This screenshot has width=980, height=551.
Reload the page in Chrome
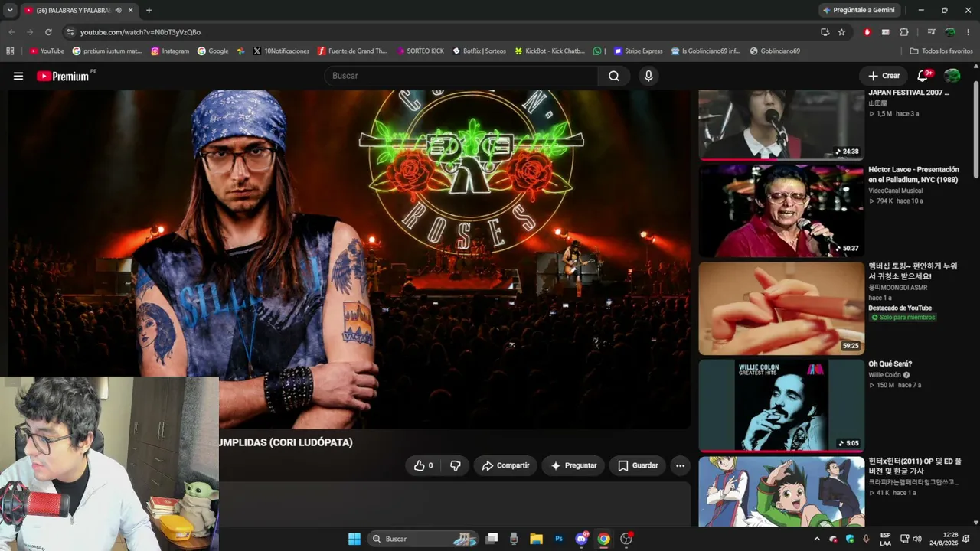[48, 32]
